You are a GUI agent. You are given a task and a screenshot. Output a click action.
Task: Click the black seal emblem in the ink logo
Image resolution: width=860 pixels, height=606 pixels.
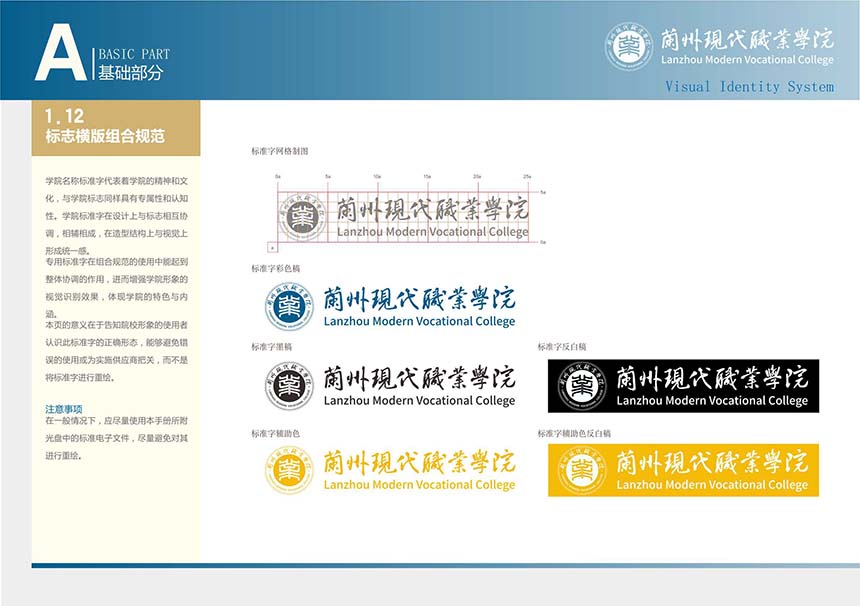(x=289, y=386)
